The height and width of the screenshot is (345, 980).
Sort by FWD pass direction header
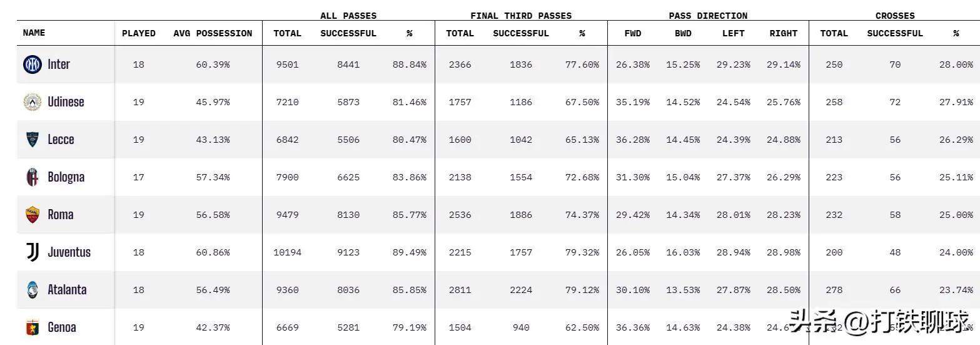click(632, 33)
